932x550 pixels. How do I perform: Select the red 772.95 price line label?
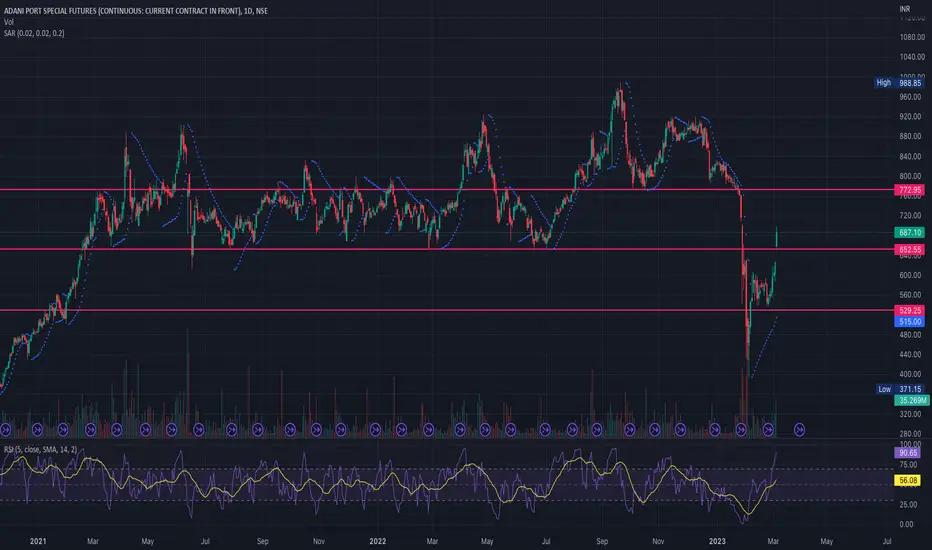pyautogui.click(x=909, y=190)
